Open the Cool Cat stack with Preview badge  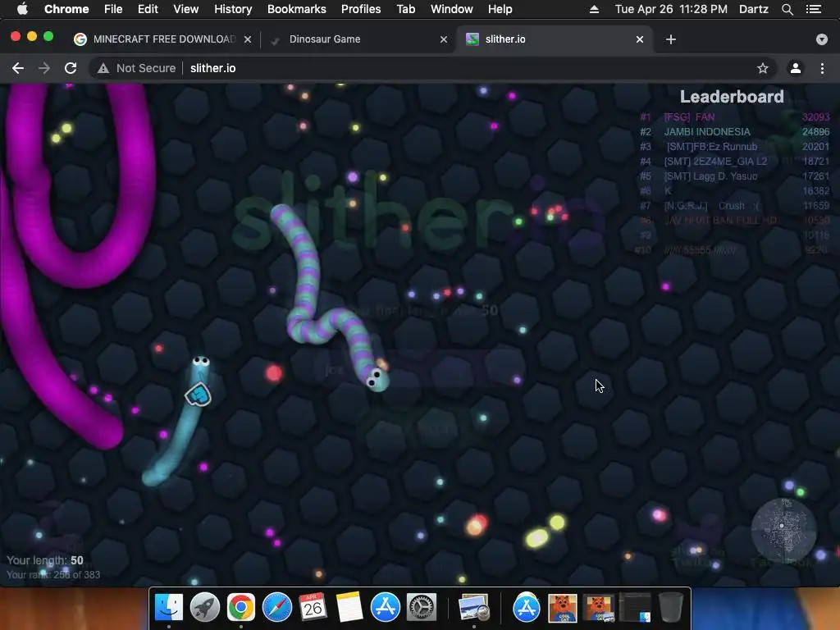coord(598,608)
